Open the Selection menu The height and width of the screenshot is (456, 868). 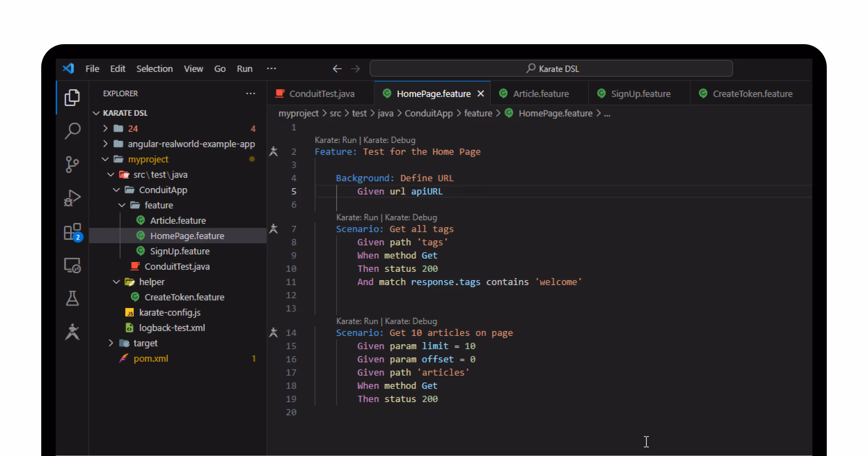pyautogui.click(x=154, y=69)
